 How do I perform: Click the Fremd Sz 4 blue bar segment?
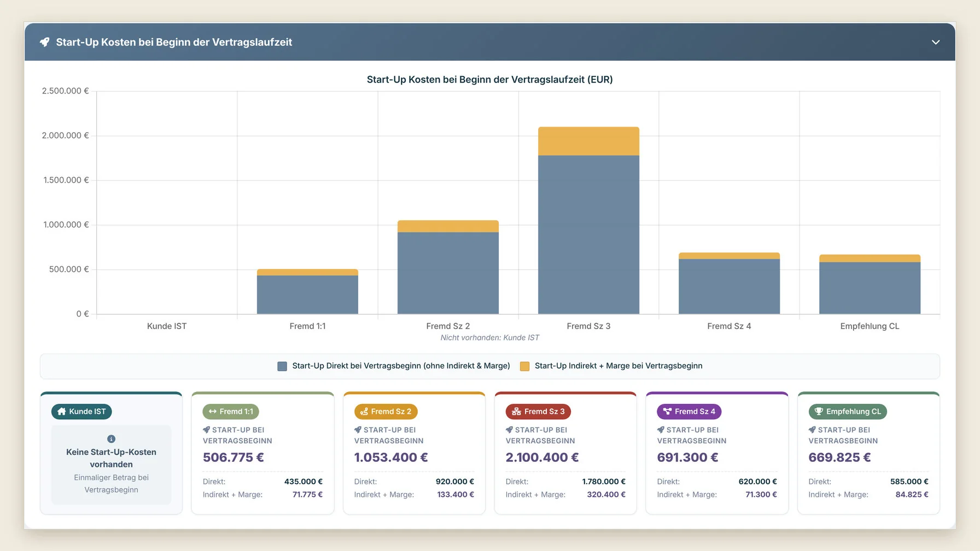pos(729,286)
